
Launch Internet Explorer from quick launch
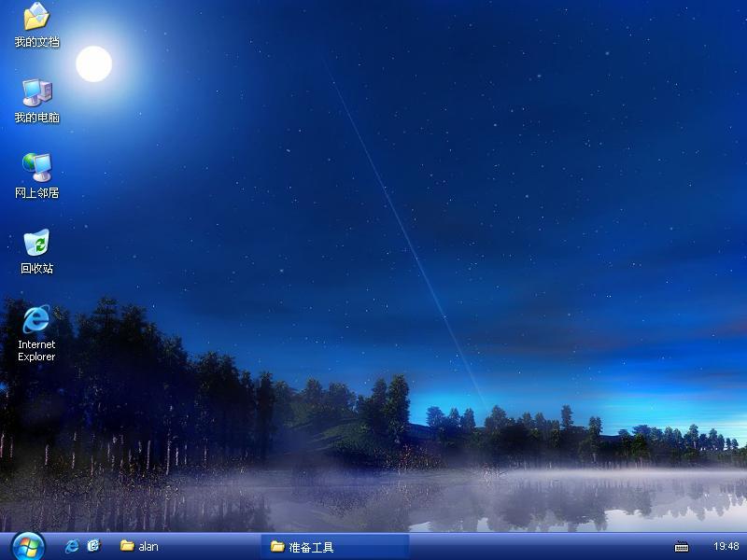[x=72, y=546]
